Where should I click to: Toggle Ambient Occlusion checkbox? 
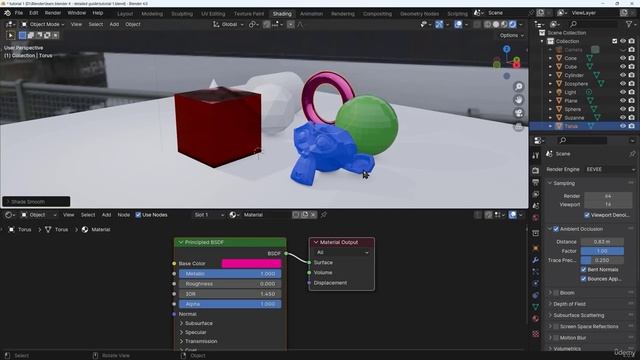556,229
